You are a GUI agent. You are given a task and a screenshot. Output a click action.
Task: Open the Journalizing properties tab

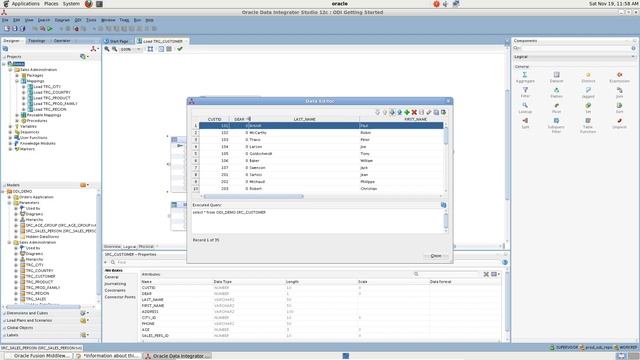[115, 284]
